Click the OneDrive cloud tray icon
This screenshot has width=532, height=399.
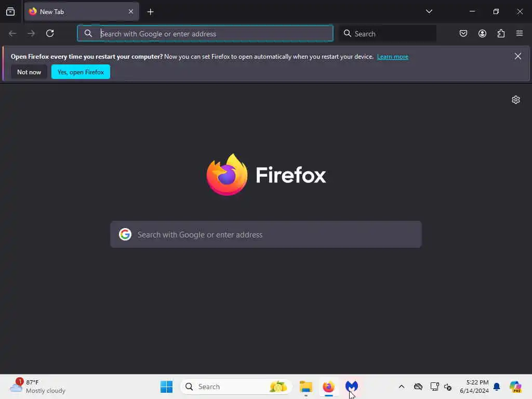click(x=418, y=387)
